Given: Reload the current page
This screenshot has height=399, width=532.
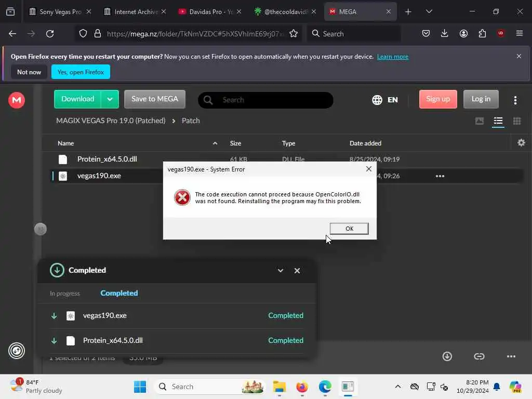Looking at the screenshot, I should (x=50, y=34).
